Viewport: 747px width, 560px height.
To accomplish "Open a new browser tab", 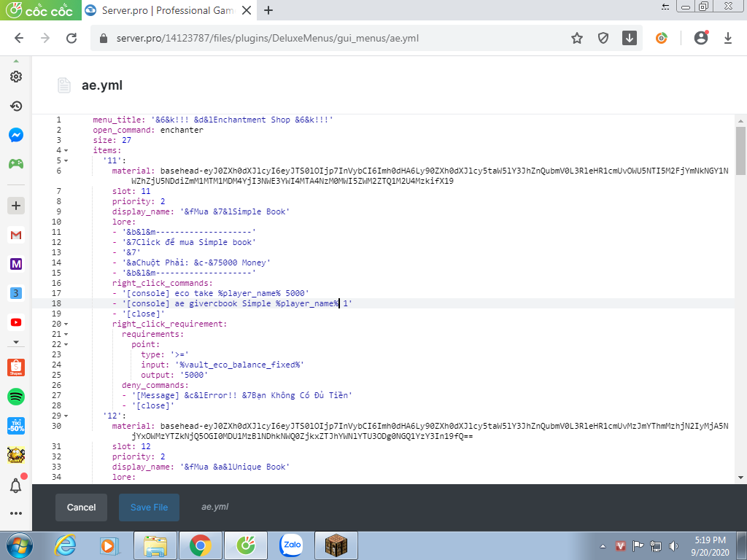I will click(268, 10).
